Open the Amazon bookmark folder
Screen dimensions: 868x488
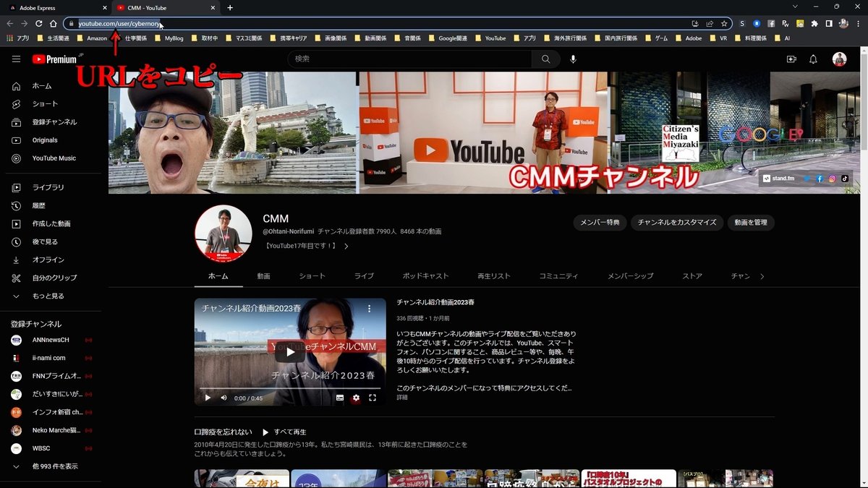(x=91, y=38)
